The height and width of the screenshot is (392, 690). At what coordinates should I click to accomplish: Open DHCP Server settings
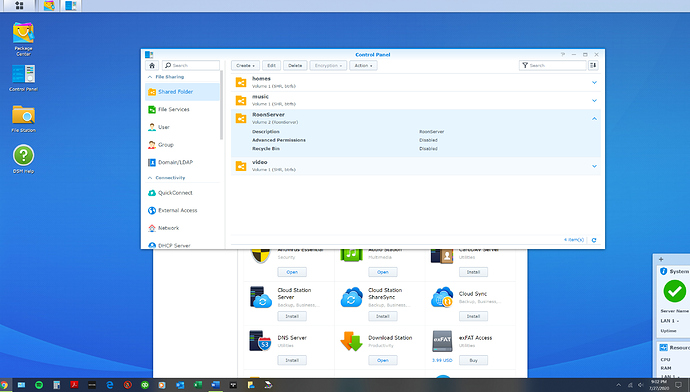click(182, 245)
